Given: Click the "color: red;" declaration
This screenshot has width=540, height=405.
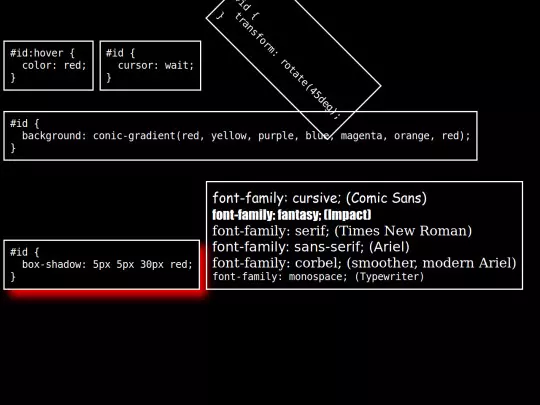Looking at the screenshot, I should pyautogui.click(x=54, y=65).
